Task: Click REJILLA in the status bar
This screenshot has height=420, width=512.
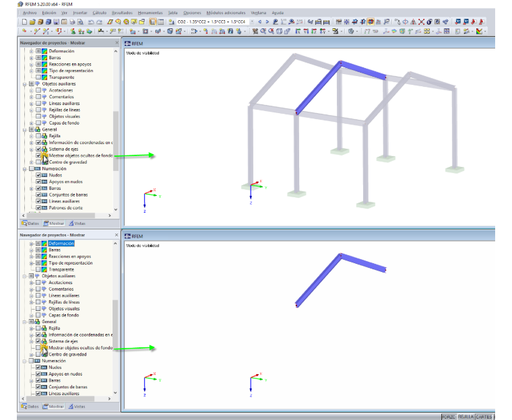Action: 466,417
